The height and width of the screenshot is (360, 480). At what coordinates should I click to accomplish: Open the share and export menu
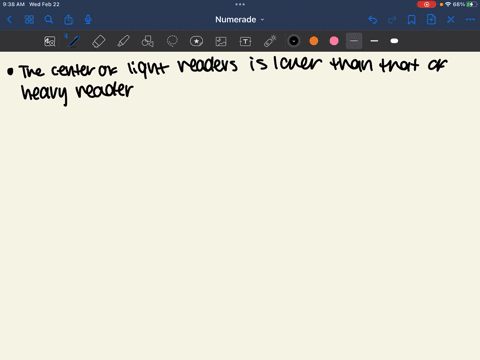point(69,20)
